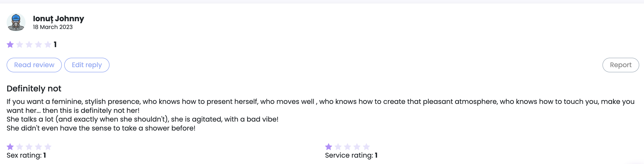The image size is (644, 164).
Task: Click the last star above Service rating
Action: [x=366, y=147]
